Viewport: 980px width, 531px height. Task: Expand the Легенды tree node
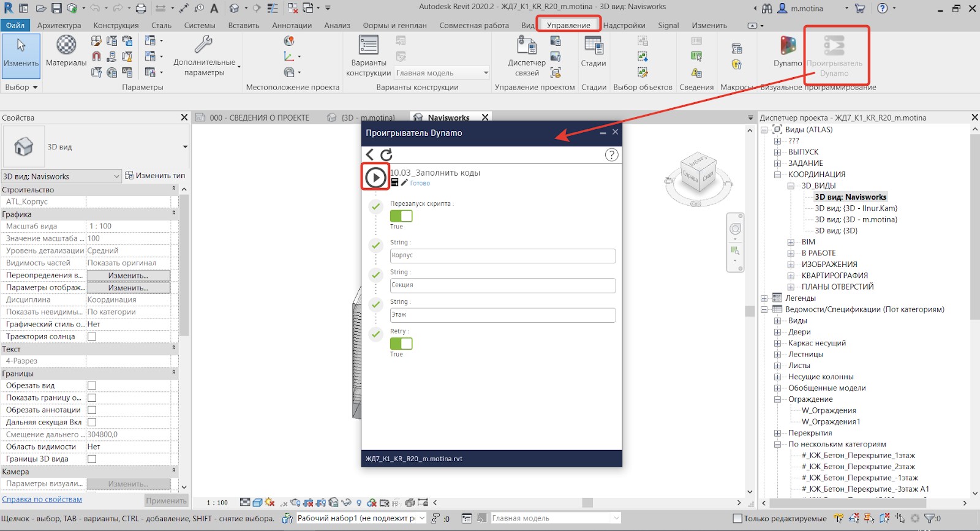tap(764, 298)
